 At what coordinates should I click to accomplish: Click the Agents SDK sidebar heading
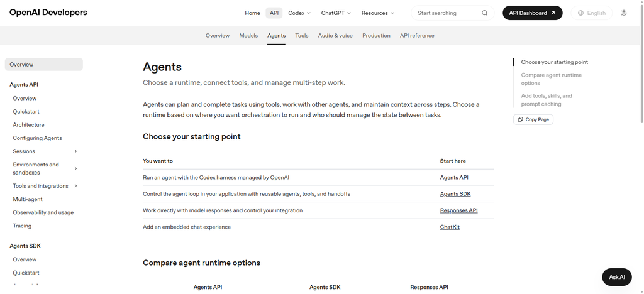[25, 246]
